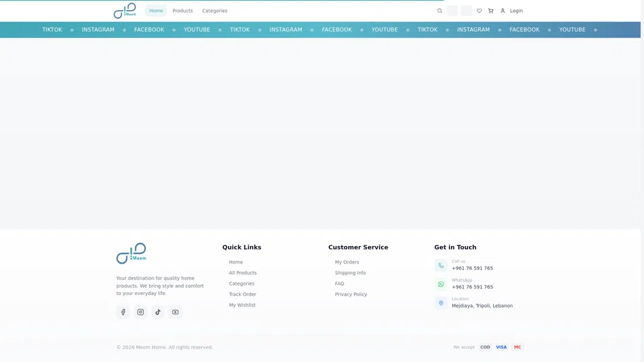Click the Quick Links heading
Screen dimensions: 644x362
click(x=241, y=247)
